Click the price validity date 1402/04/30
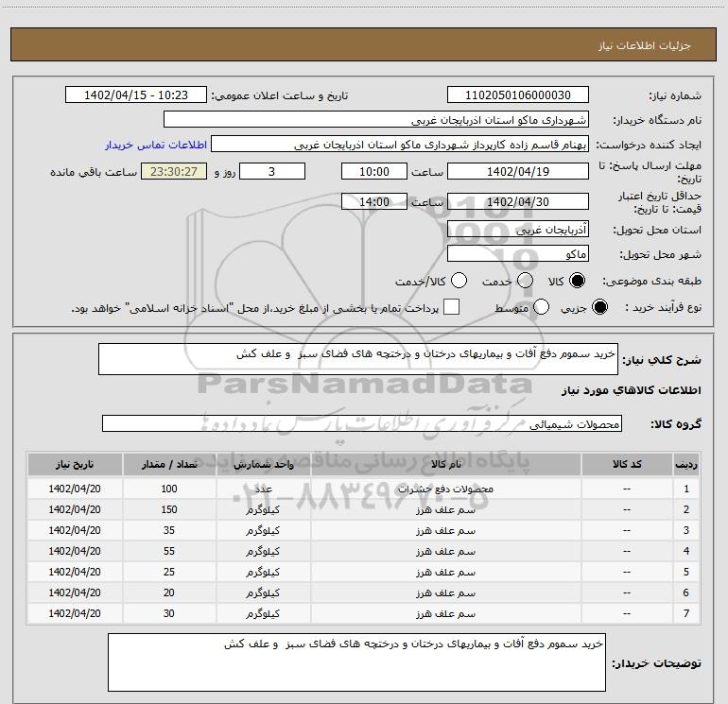728x704 pixels. (x=518, y=201)
